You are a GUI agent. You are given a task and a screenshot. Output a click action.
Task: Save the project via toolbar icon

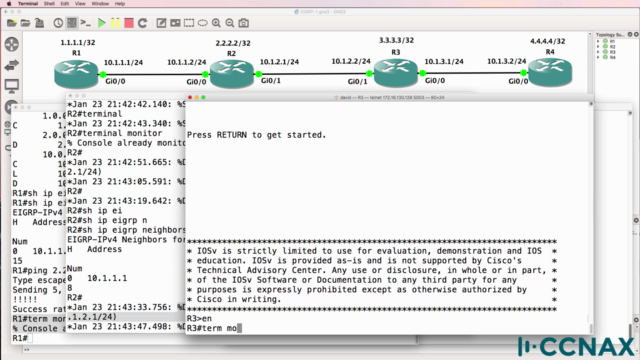(40, 23)
